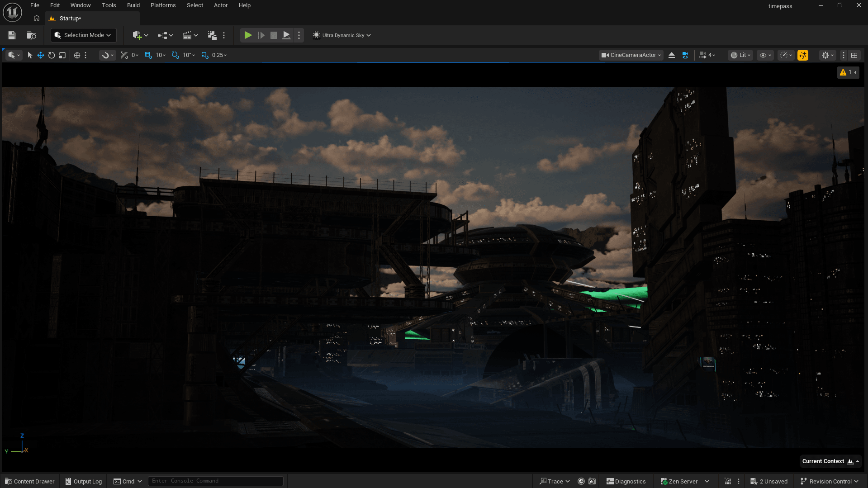Click the Enter Console Command field
This screenshot has width=868, height=488.
[x=216, y=481]
